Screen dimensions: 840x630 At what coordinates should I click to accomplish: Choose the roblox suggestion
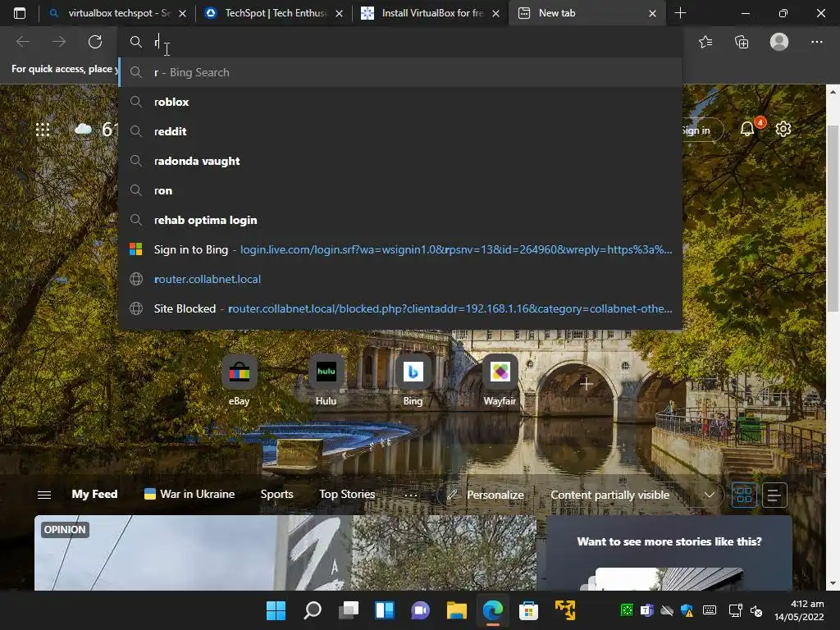(399, 102)
